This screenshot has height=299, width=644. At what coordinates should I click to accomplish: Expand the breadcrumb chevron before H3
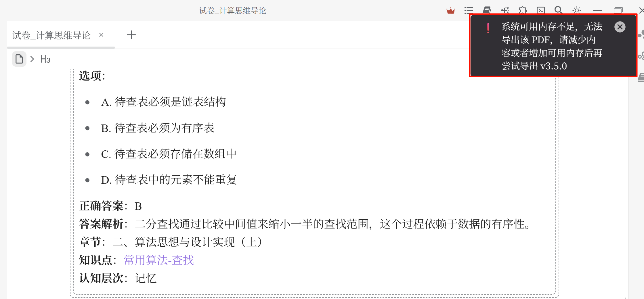click(x=32, y=59)
